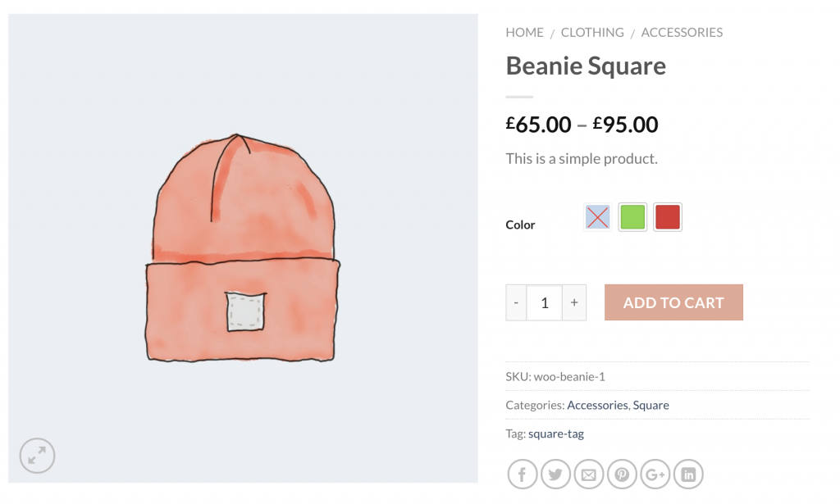The height and width of the screenshot is (504, 840).
Task: Increase quantity with plus button
Action: [574, 303]
